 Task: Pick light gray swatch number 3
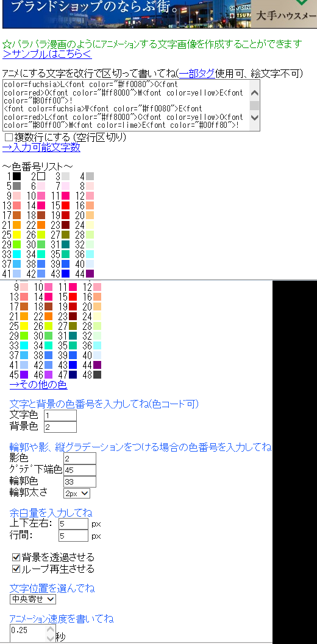click(x=65, y=176)
